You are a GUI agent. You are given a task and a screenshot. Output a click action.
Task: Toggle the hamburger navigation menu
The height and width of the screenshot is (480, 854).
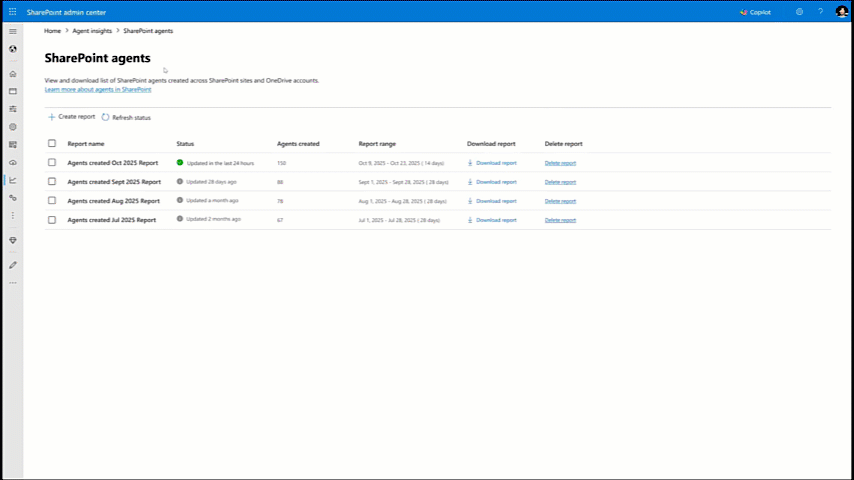click(x=13, y=32)
